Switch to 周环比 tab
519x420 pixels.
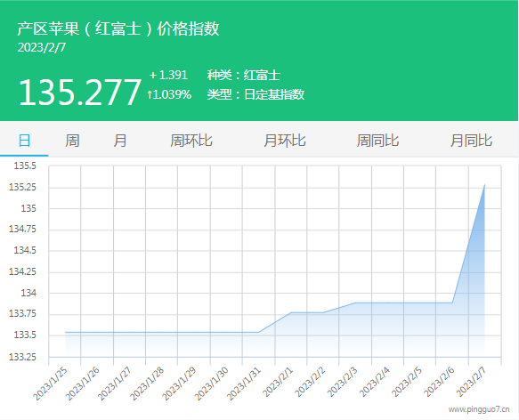[x=191, y=141]
